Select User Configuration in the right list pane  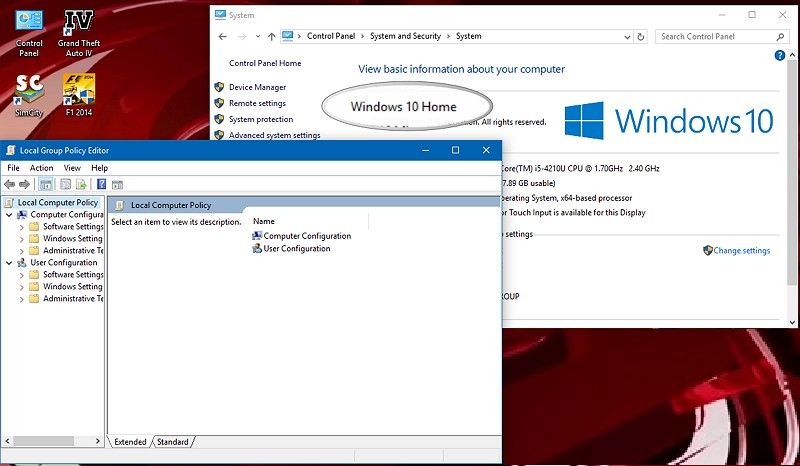297,249
